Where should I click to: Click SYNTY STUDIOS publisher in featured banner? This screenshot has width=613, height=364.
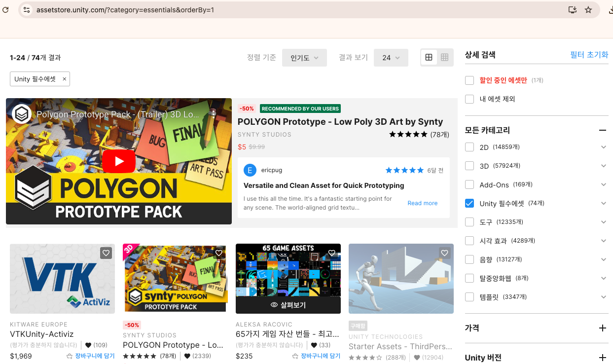(x=264, y=135)
